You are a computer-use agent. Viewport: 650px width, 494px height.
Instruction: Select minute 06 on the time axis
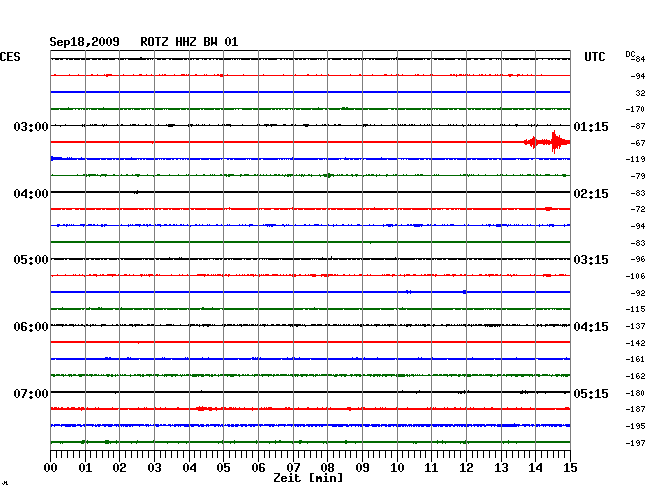(x=258, y=467)
